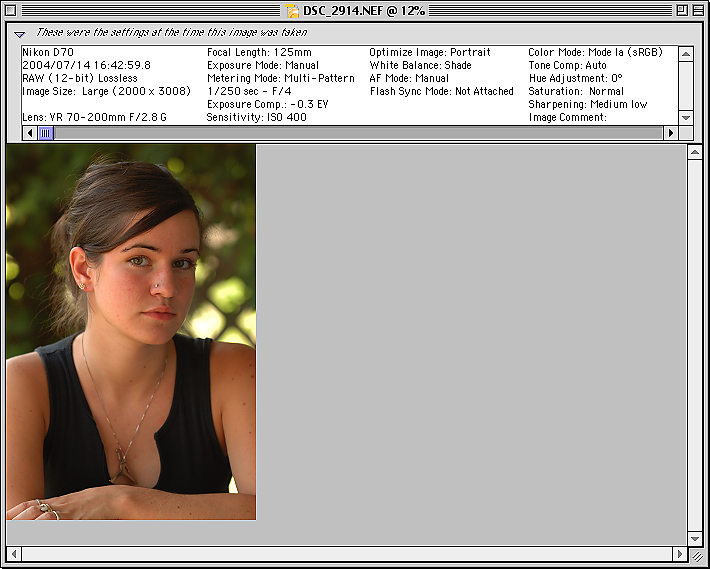Click the blue horizontal scroll thumb in info panel

(x=46, y=133)
